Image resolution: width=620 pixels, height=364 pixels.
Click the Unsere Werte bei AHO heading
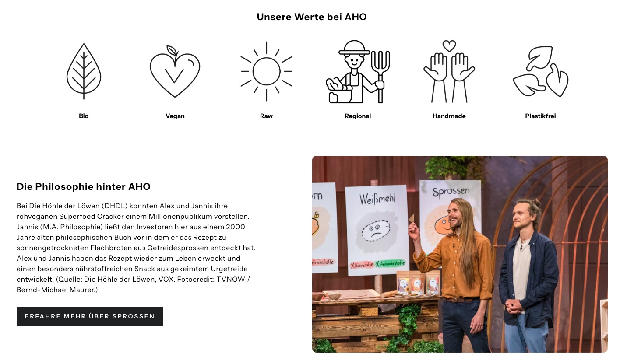click(312, 17)
